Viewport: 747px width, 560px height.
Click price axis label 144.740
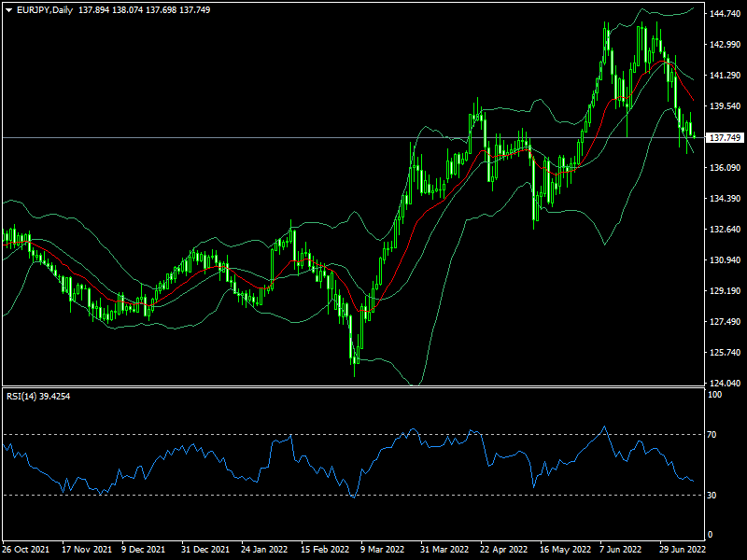tap(726, 14)
